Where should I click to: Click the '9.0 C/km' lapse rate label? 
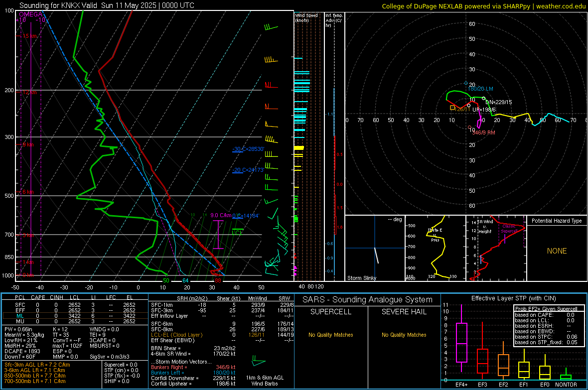pos(220,215)
